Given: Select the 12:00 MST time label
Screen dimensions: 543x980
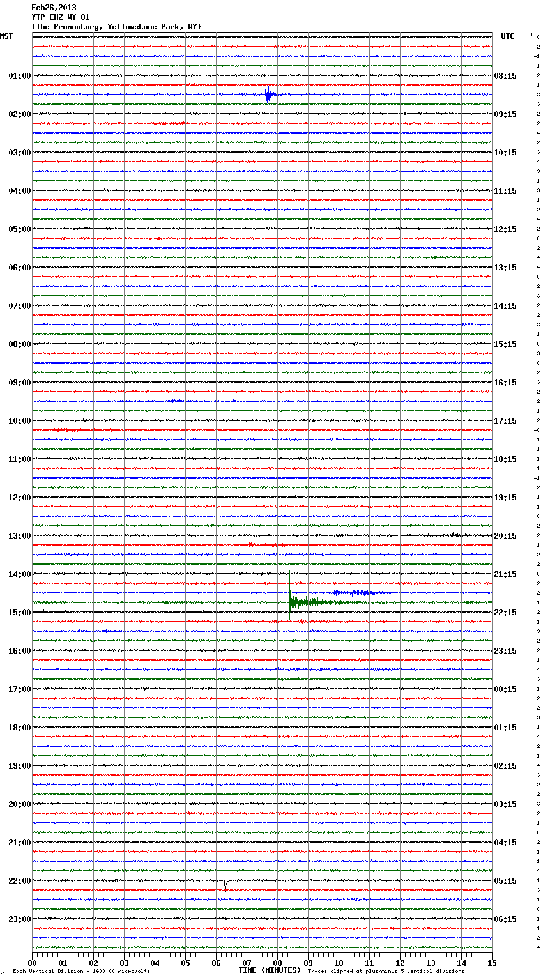Looking at the screenshot, I should point(20,498).
